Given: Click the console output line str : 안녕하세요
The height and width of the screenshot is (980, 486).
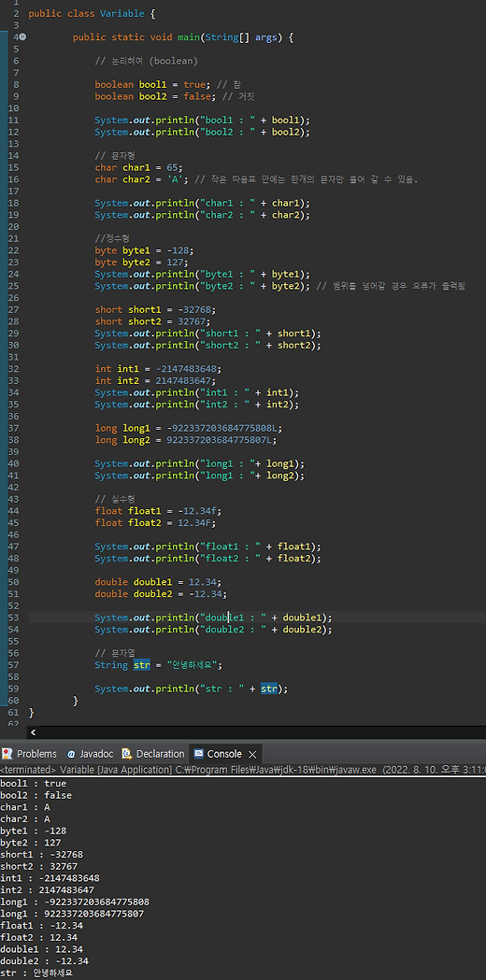Looking at the screenshot, I should click(x=36, y=973).
